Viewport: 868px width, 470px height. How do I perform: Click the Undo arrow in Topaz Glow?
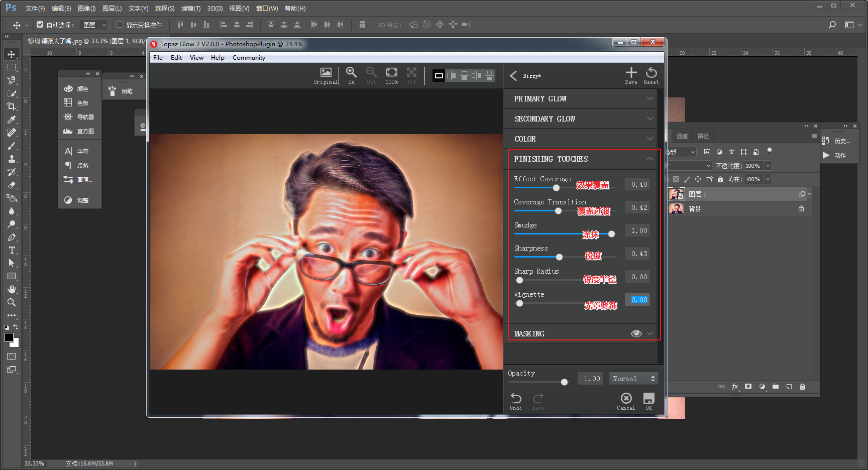pyautogui.click(x=516, y=401)
